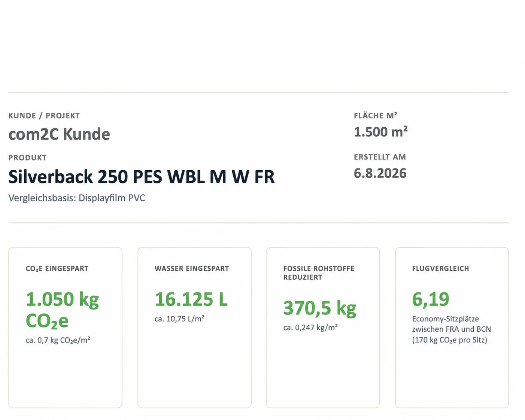This screenshot has width=525, height=420.
Task: Select the '1.500 m²' area value
Action: point(381,132)
